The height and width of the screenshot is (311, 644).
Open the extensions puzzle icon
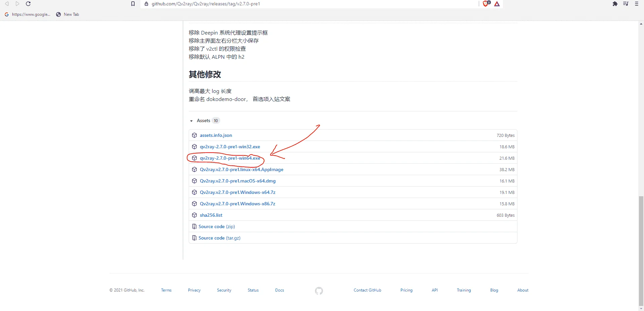pos(615,4)
